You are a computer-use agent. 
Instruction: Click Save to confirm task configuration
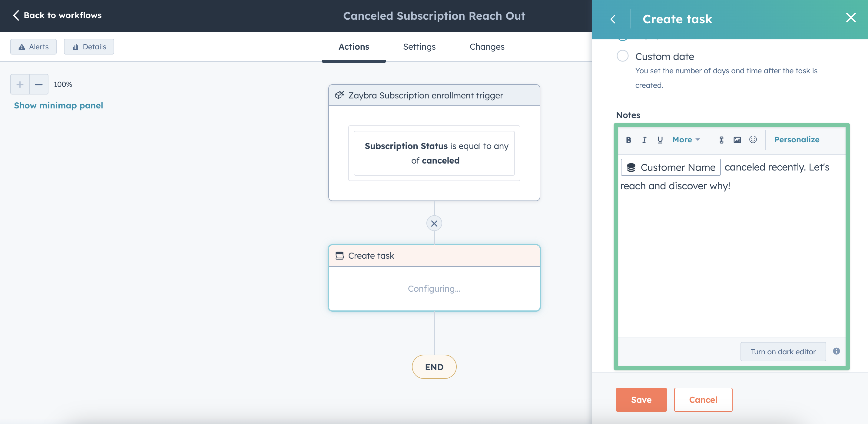tap(641, 400)
